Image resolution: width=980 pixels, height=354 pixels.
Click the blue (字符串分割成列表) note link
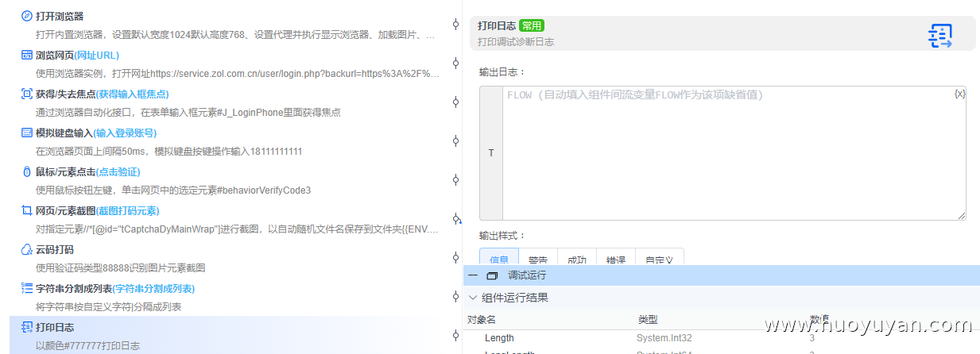point(153,288)
